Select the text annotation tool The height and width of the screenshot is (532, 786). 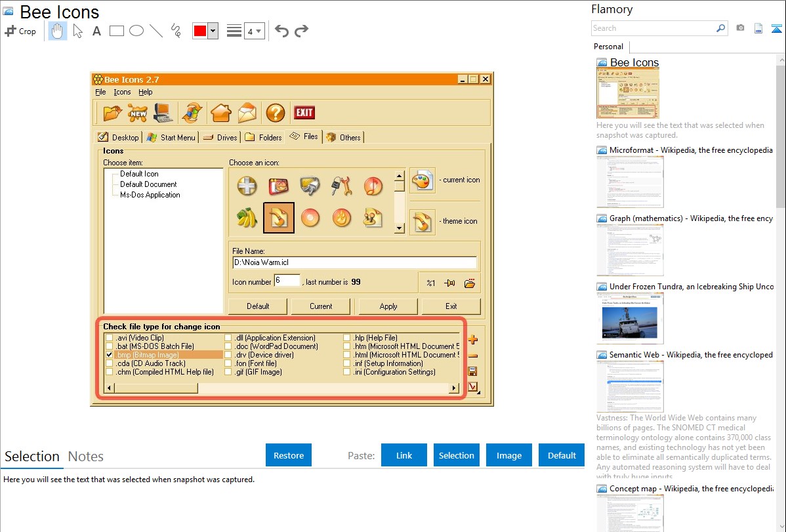96,31
